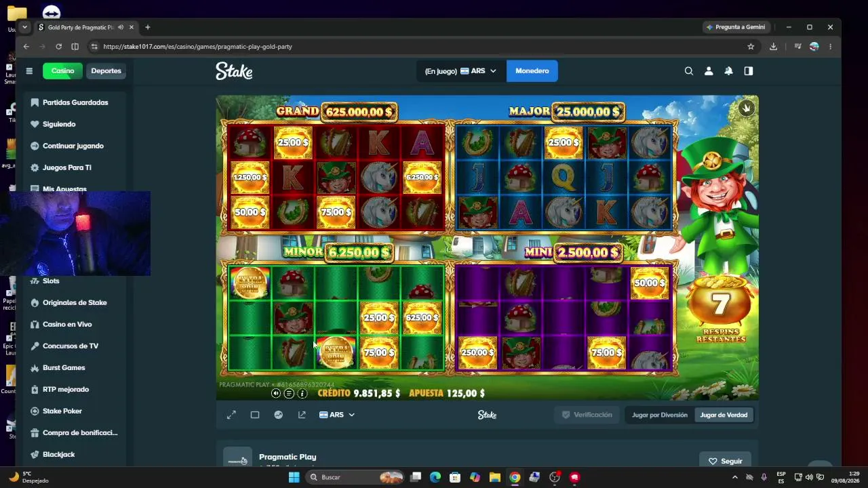Open Chrome media control icon
Screen dimensions: 868x488
(797, 47)
